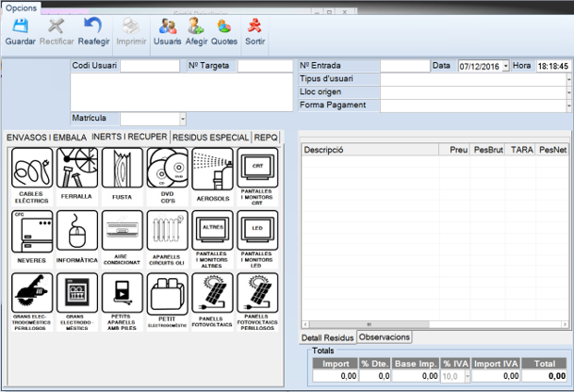Viewport: 574px width, 392px height.
Task: Select the Aerosols spray icon
Action: click(212, 169)
